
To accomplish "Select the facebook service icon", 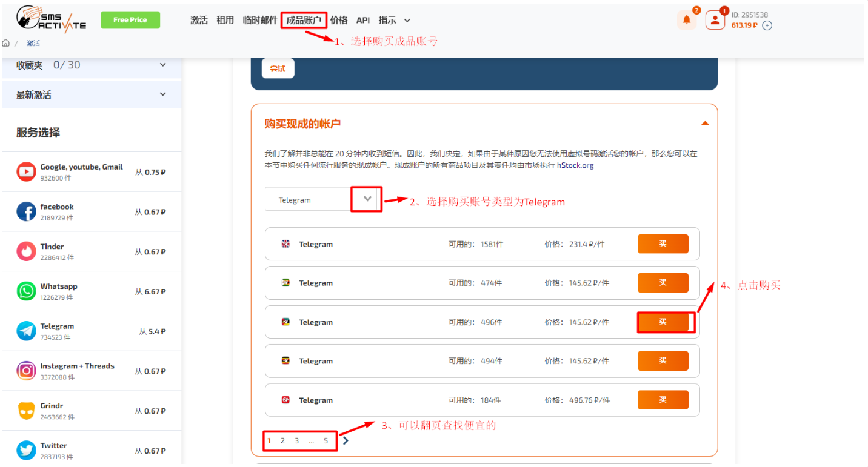I will click(26, 212).
